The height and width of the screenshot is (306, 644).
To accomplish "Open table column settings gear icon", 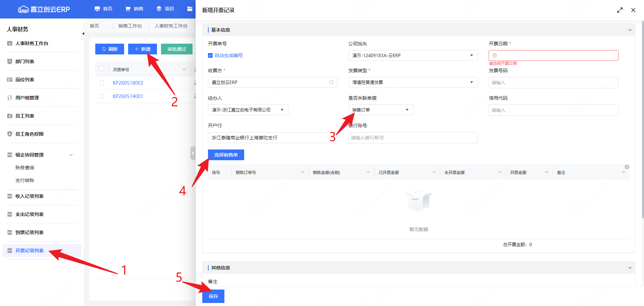I will (627, 167).
